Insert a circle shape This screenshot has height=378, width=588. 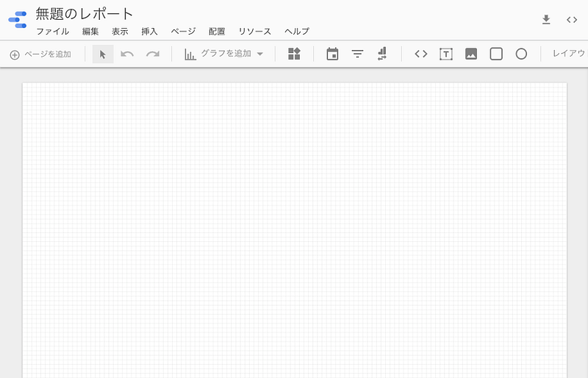point(521,54)
